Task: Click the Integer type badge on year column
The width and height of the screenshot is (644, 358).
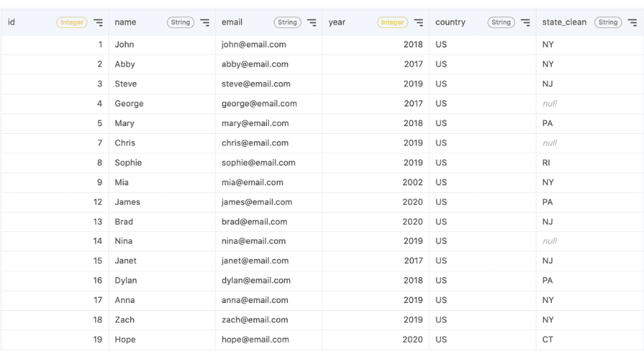Action: (x=393, y=22)
